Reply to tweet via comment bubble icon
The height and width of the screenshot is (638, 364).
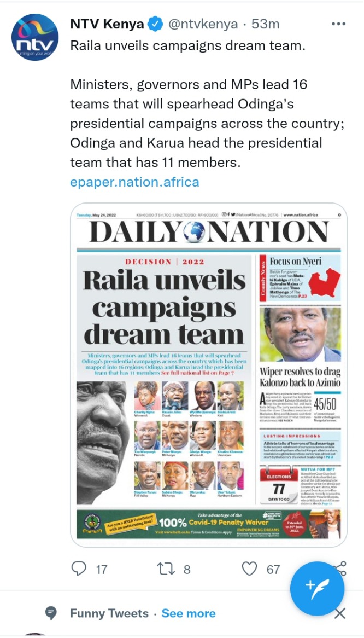[x=79, y=569]
